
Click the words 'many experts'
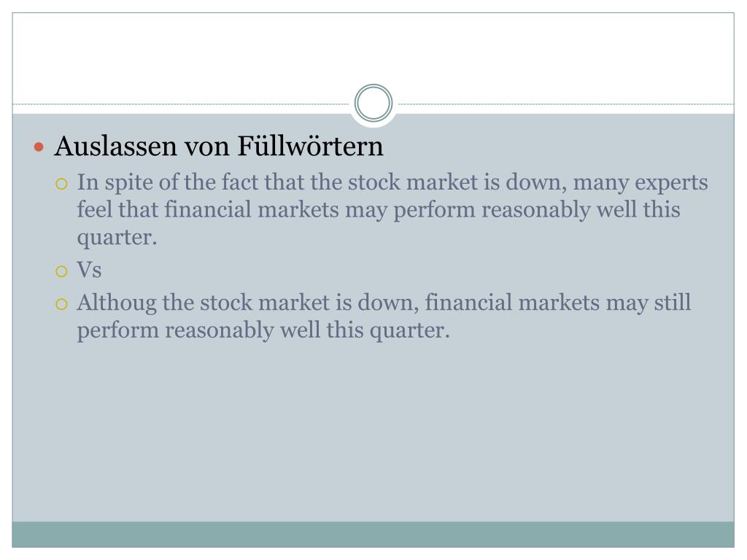[640, 183]
